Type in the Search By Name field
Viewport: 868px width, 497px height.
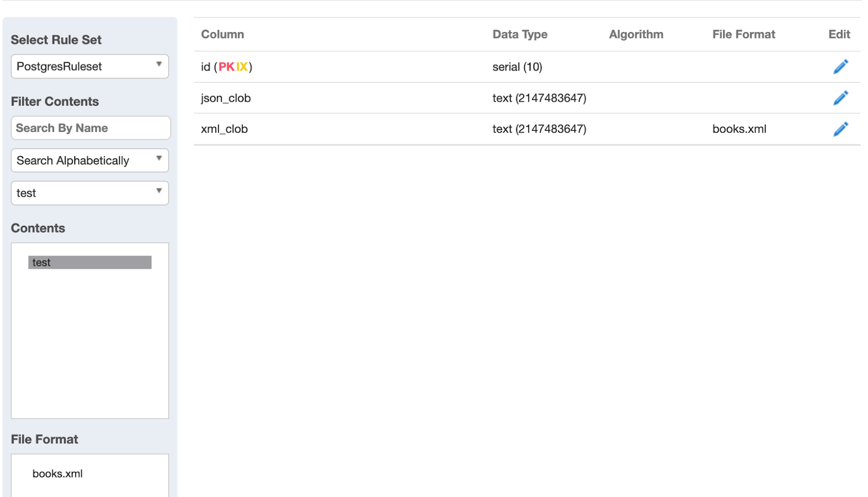click(x=91, y=128)
